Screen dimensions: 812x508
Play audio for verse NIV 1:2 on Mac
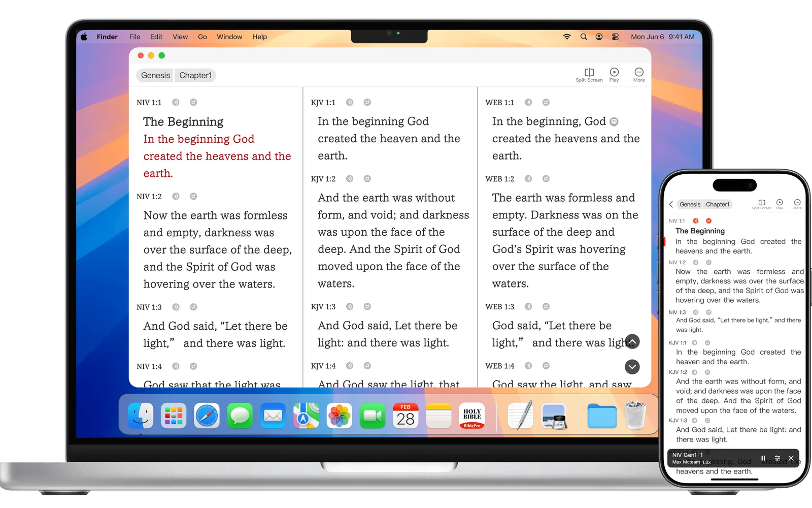[176, 196]
